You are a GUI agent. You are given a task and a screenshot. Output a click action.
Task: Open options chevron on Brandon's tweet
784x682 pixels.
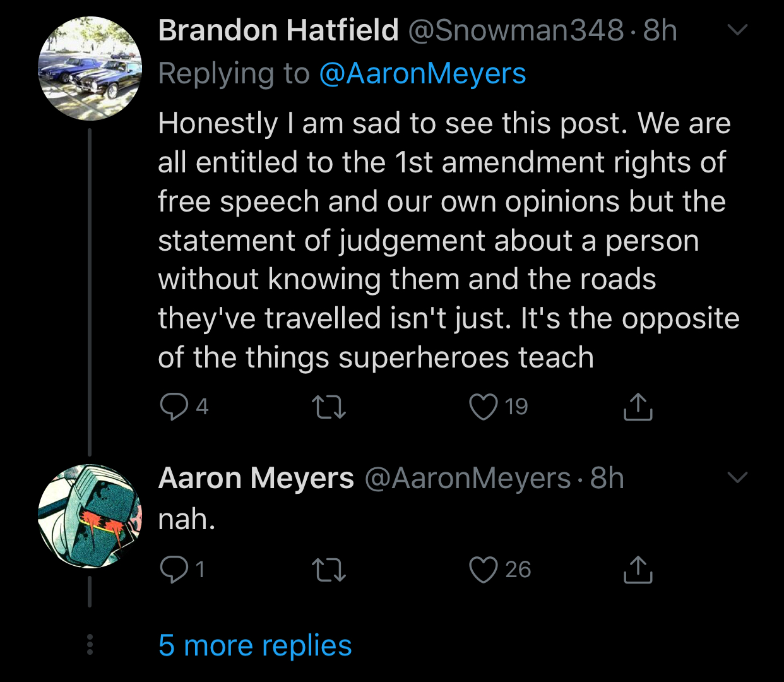pos(737,30)
